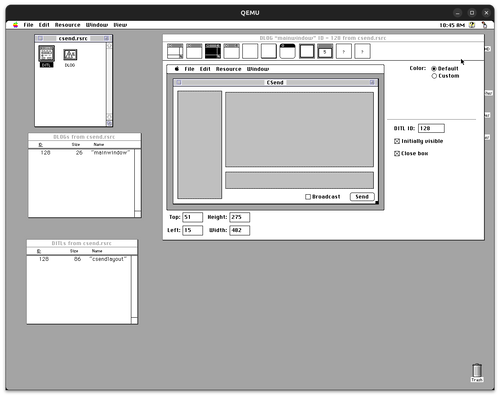Open the View menu
This screenshot has width=500, height=397.
click(120, 25)
